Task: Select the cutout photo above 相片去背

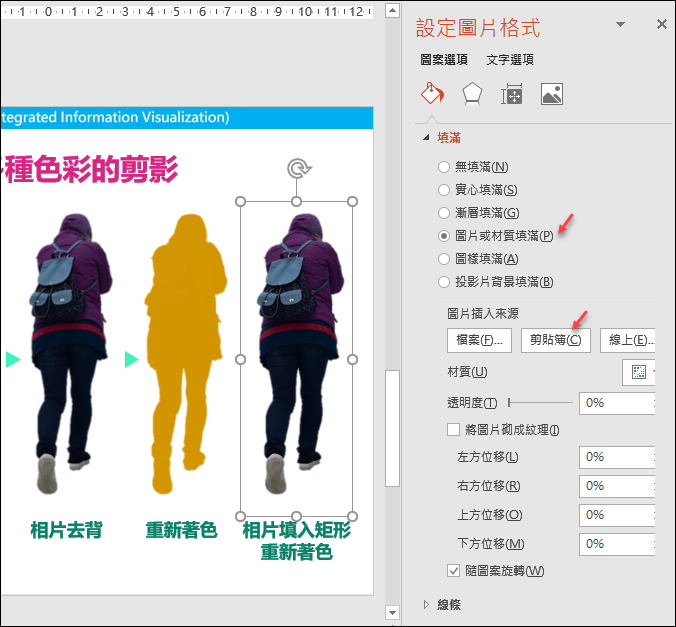Action: click(70, 354)
